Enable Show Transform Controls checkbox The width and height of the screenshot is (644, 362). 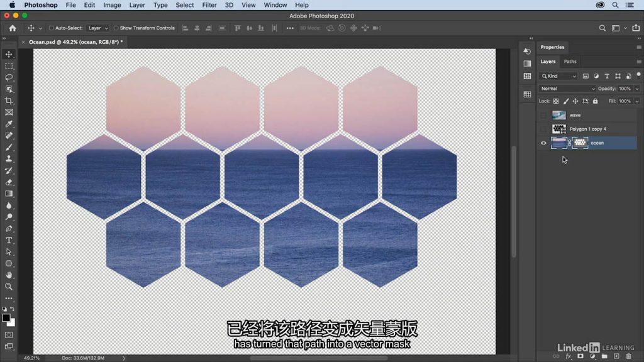click(116, 28)
